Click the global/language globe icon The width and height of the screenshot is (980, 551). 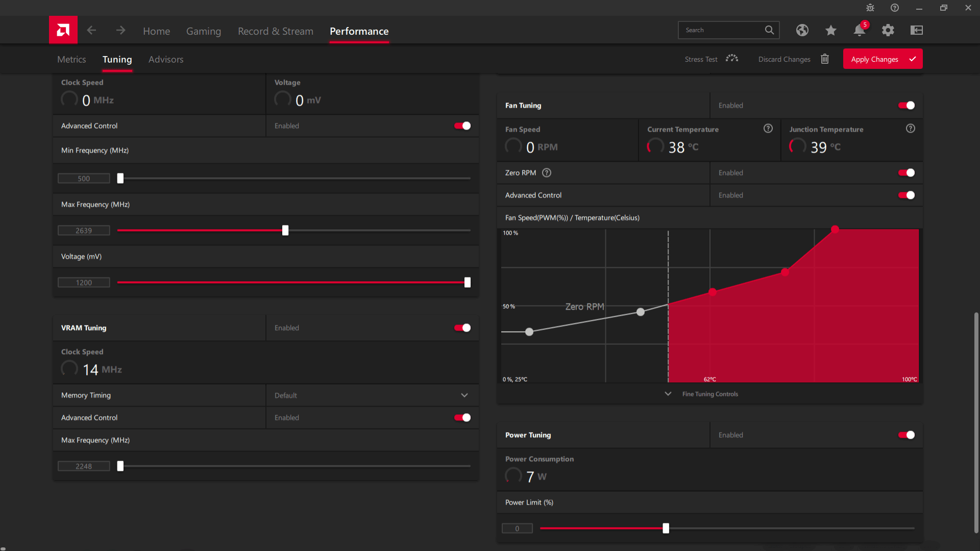point(802,30)
